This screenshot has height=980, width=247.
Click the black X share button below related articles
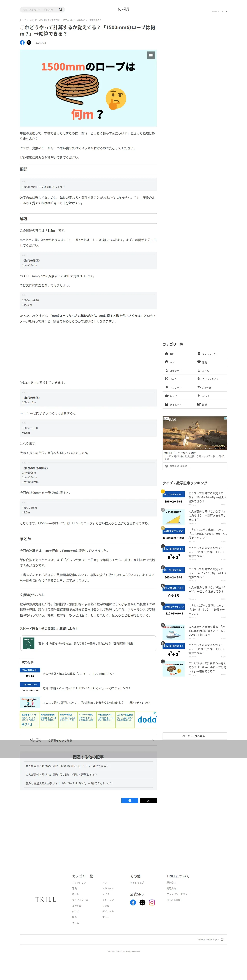coord(148,800)
